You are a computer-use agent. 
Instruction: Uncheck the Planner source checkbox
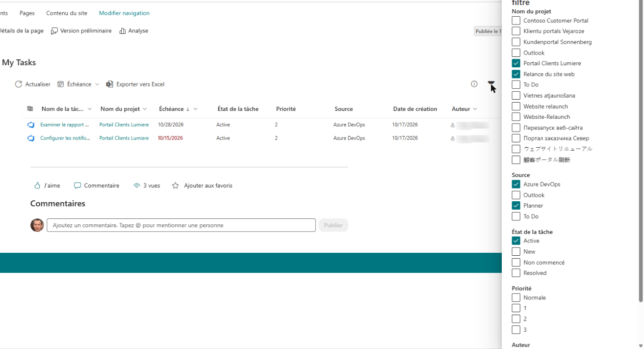pyautogui.click(x=516, y=206)
